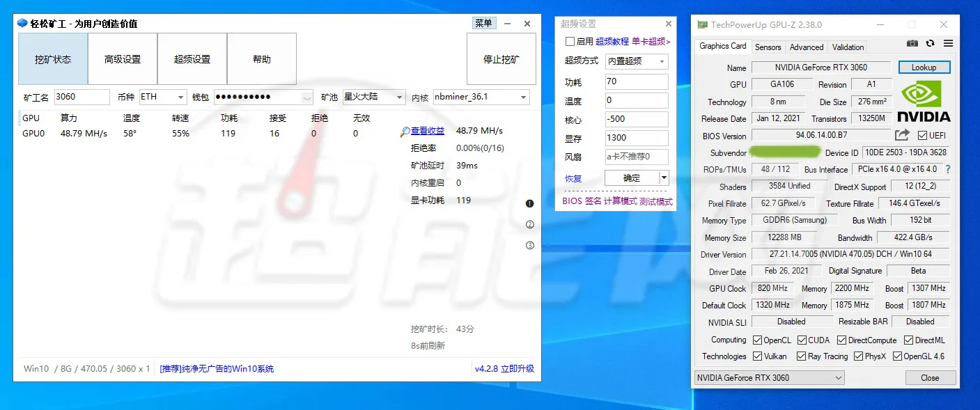
Task: Click the magnifier icon beside 查看收益
Action: (x=405, y=131)
